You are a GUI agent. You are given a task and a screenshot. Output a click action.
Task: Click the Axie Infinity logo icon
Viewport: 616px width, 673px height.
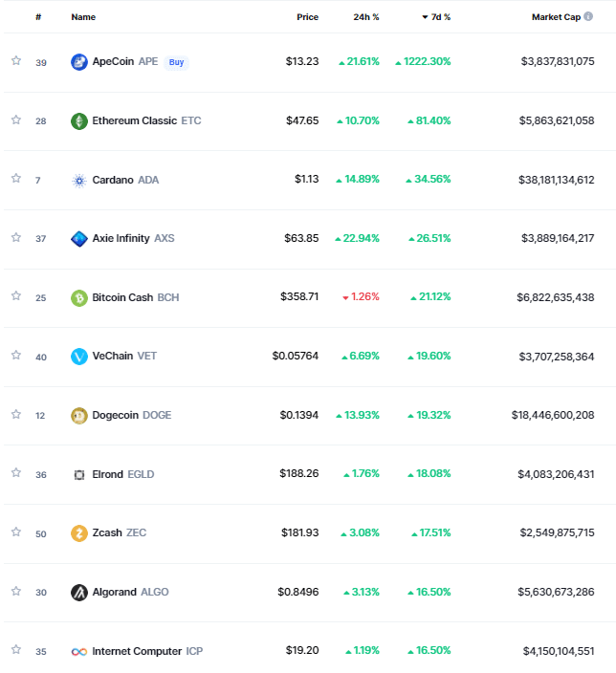pos(79,239)
